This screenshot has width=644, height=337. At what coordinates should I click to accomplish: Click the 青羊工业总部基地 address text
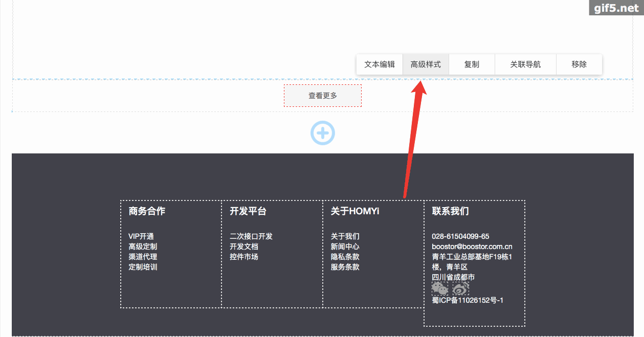[x=472, y=262]
